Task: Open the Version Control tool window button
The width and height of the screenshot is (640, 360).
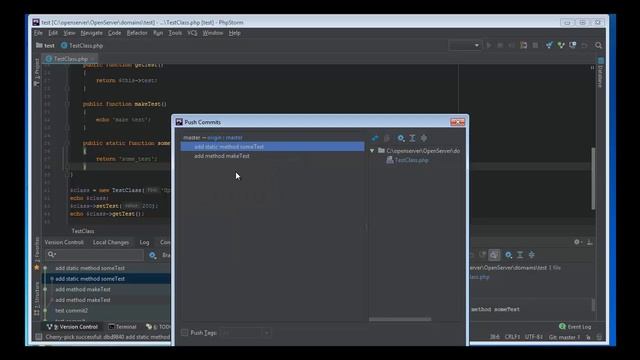Action: tap(72, 327)
